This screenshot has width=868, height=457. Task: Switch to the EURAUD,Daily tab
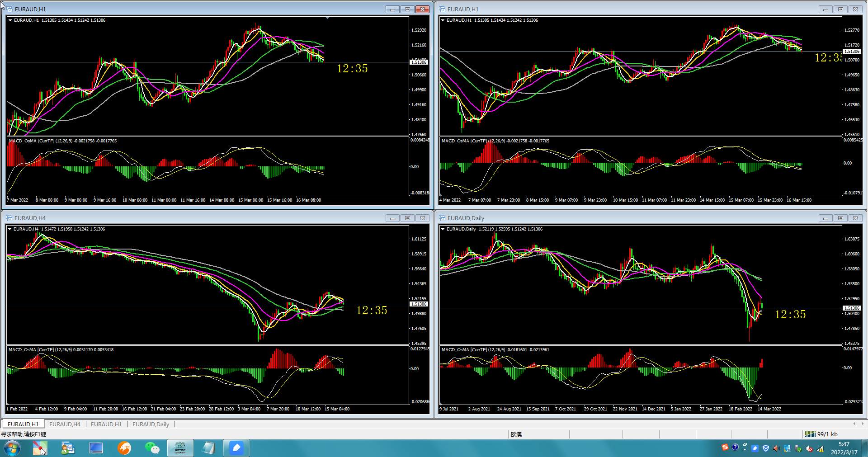coord(151,424)
